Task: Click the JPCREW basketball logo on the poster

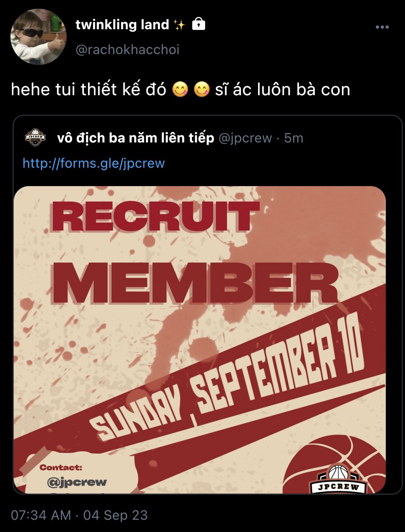Action: 338,478
